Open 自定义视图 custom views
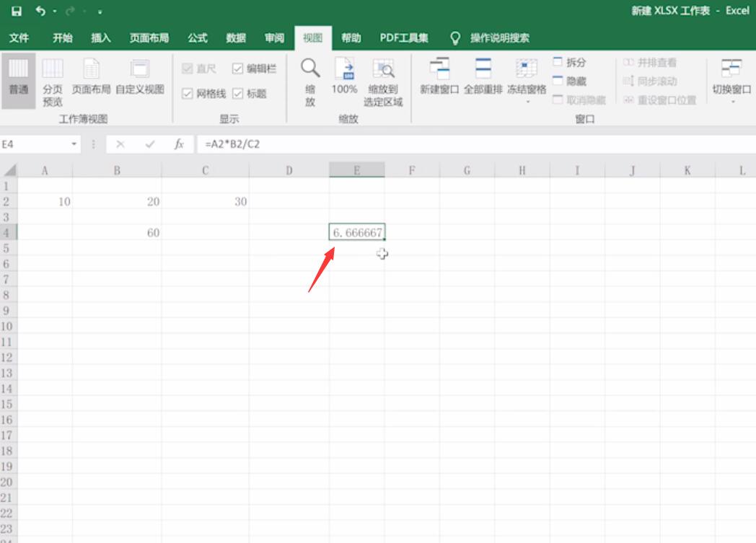756x543 pixels. click(140, 76)
